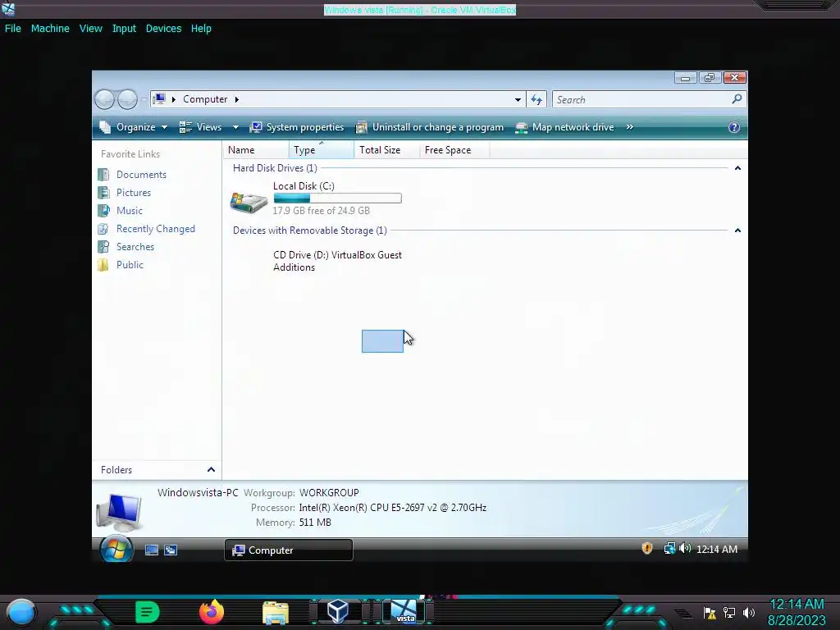Open the green notes app on host taskbar
The width and height of the screenshot is (840, 630).
(x=148, y=612)
